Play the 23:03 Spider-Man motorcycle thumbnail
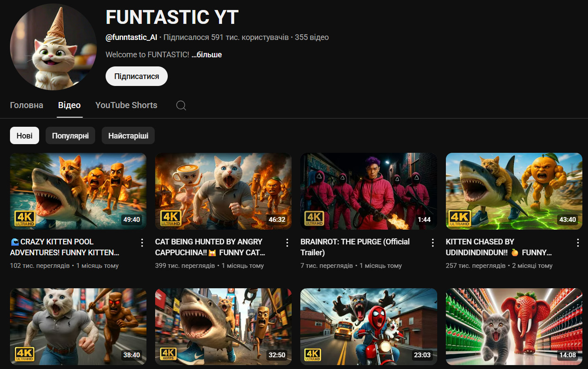This screenshot has width=588, height=369. [x=369, y=326]
